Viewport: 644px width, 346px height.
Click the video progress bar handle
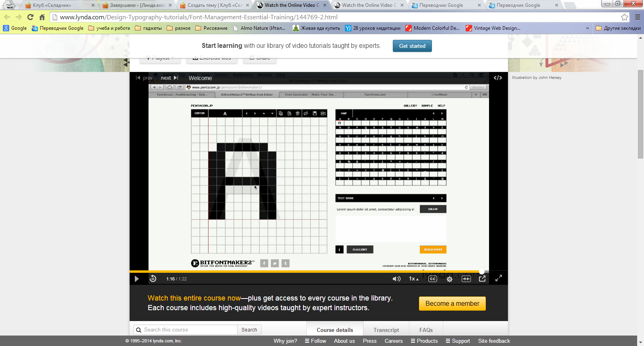482,272
